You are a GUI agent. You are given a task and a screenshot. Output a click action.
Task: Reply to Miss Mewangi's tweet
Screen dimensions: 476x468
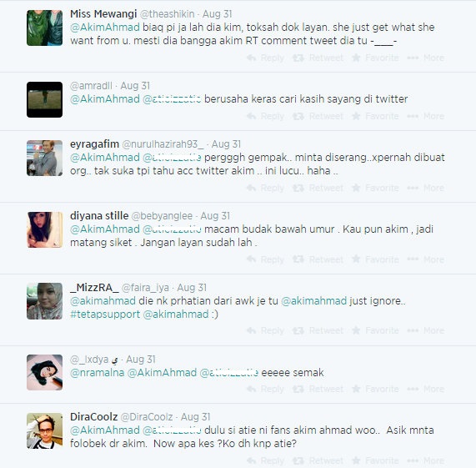(265, 58)
